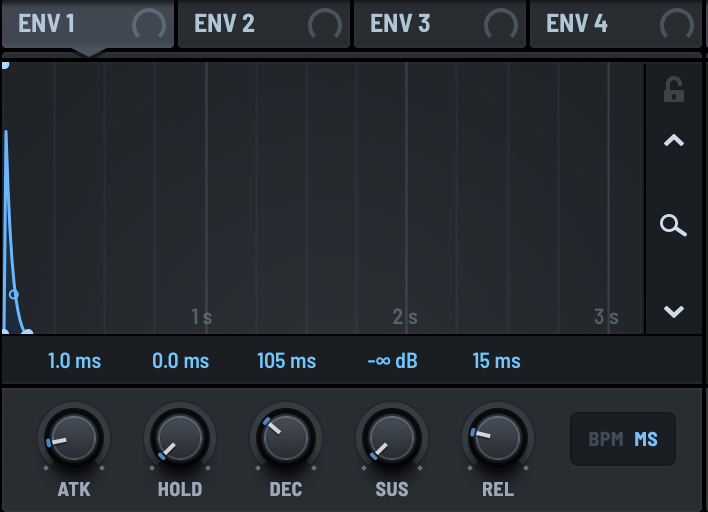Screen dimensions: 708x512
Task: Click the SUS label
Action: (392, 489)
